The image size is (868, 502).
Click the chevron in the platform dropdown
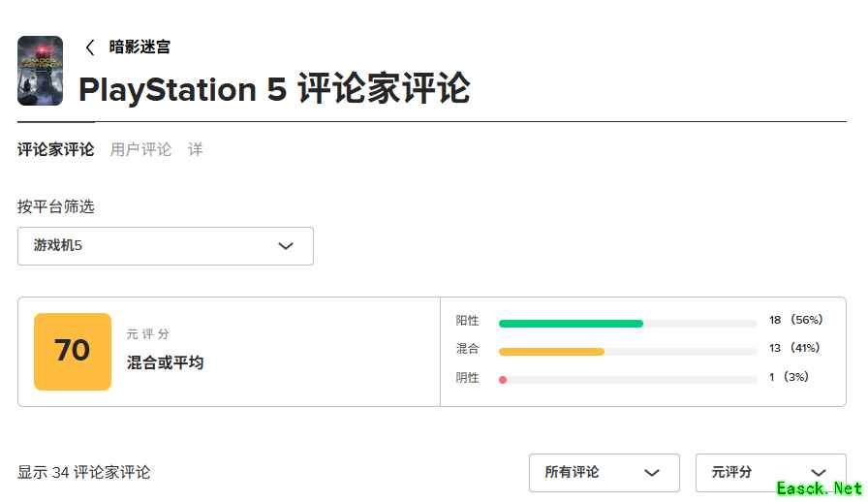[x=286, y=246]
